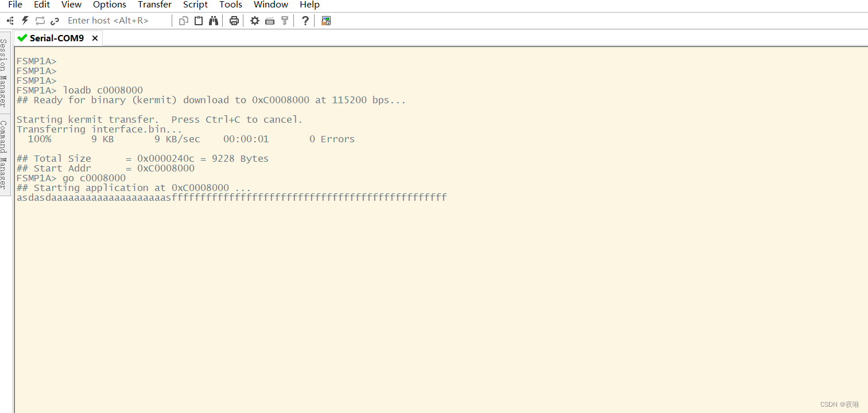The image size is (868, 413).
Task: Click the '## Start Addr' line
Action: [106, 168]
